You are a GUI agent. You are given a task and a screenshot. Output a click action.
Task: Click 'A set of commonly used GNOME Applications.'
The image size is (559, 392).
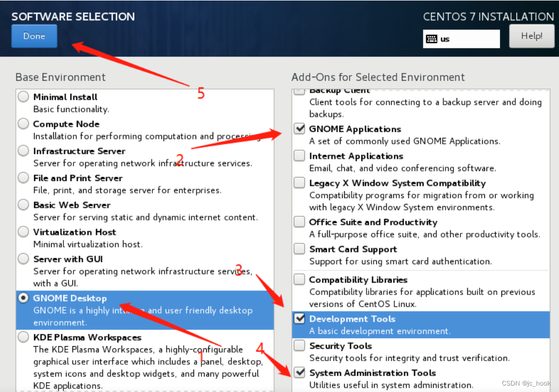pos(404,141)
